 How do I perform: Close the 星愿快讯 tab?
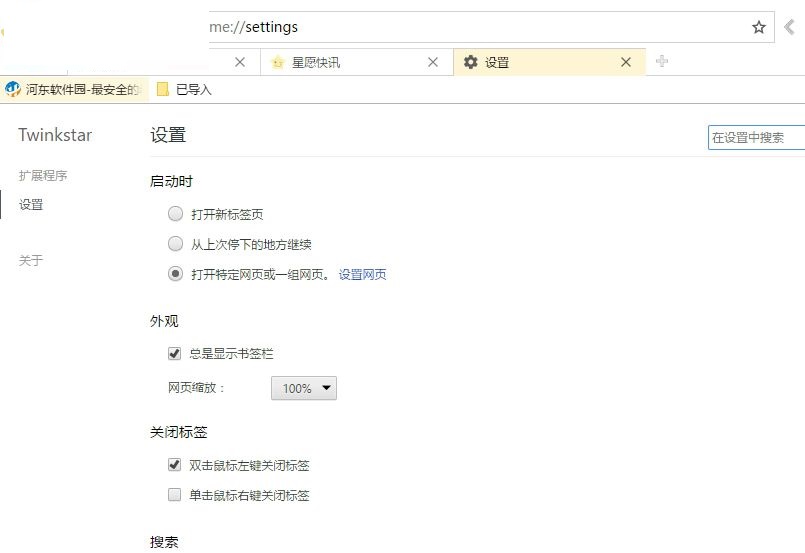(433, 62)
